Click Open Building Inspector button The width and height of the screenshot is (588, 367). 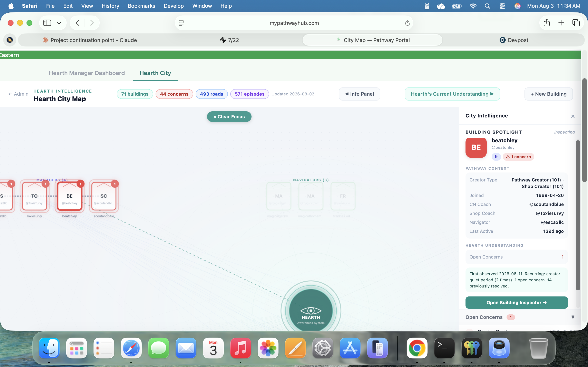(517, 302)
